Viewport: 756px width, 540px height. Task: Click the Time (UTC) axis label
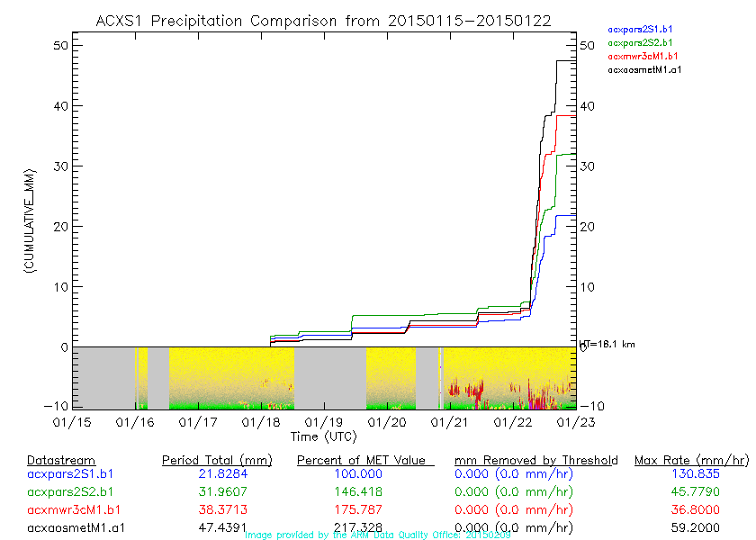pos(323,436)
